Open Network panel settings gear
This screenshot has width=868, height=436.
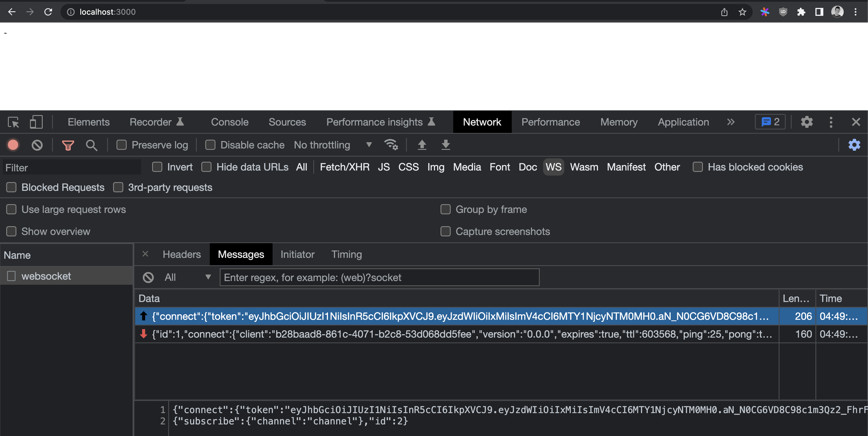(x=854, y=145)
